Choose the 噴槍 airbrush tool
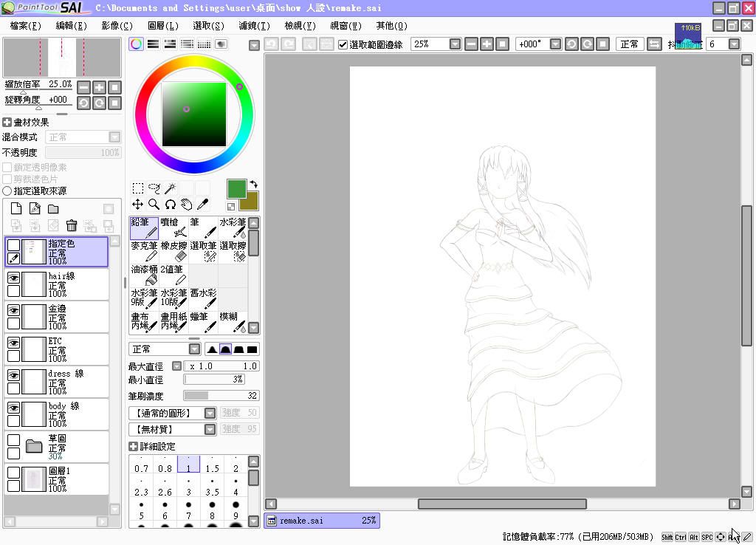Viewport: 756px width, 545px height. tap(173, 227)
